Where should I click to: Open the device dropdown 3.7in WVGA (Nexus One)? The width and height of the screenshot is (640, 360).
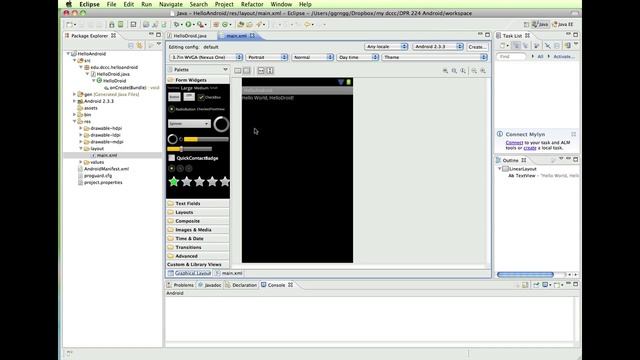coord(206,57)
